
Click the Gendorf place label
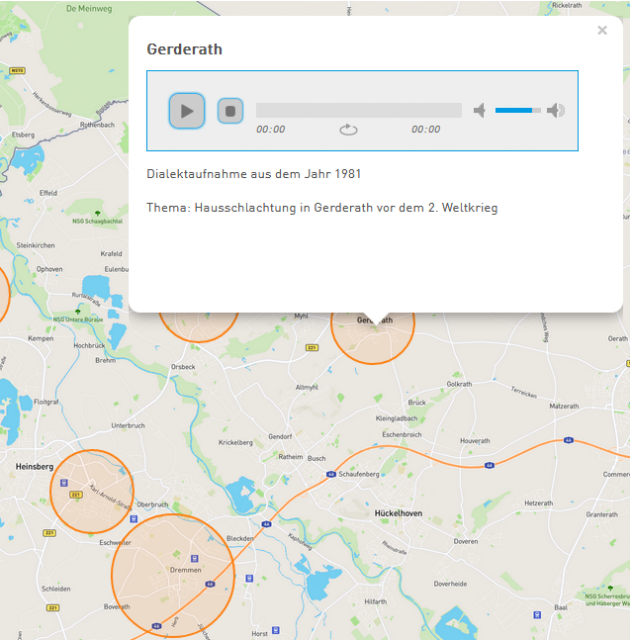280,436
